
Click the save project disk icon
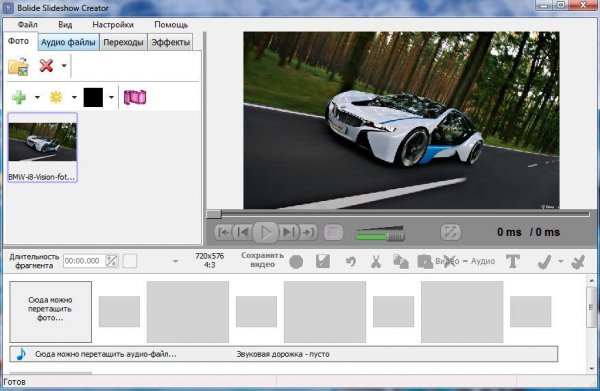[323, 261]
